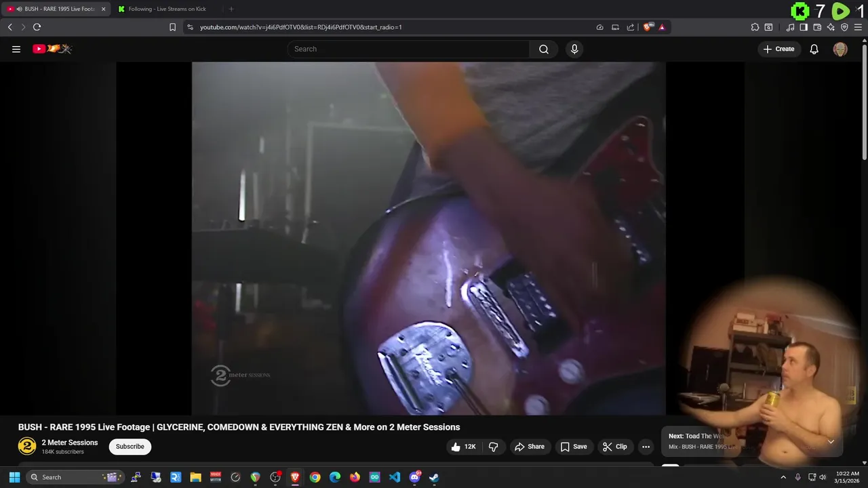Click the browser address bar URL
The width and height of the screenshot is (868, 488).
[301, 27]
